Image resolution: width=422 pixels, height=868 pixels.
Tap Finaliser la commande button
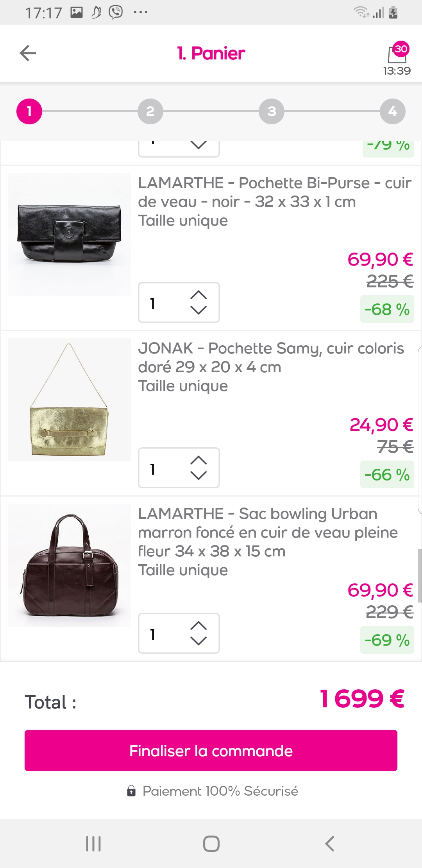pyautogui.click(x=211, y=750)
